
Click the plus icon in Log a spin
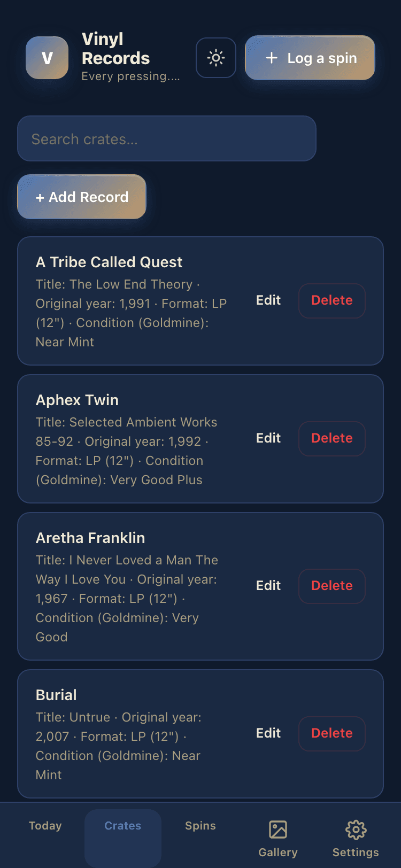click(x=272, y=58)
